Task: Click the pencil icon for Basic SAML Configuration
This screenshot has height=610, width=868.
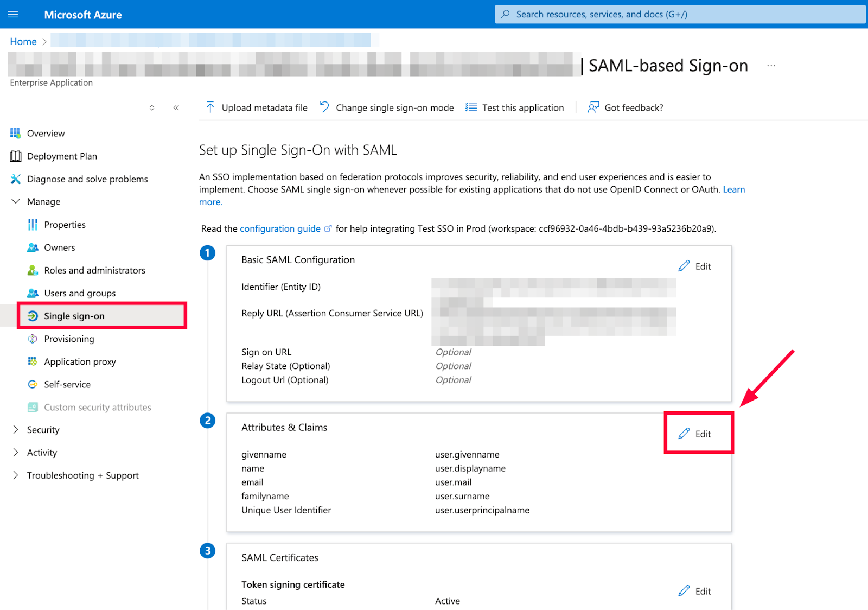Action: tap(684, 266)
